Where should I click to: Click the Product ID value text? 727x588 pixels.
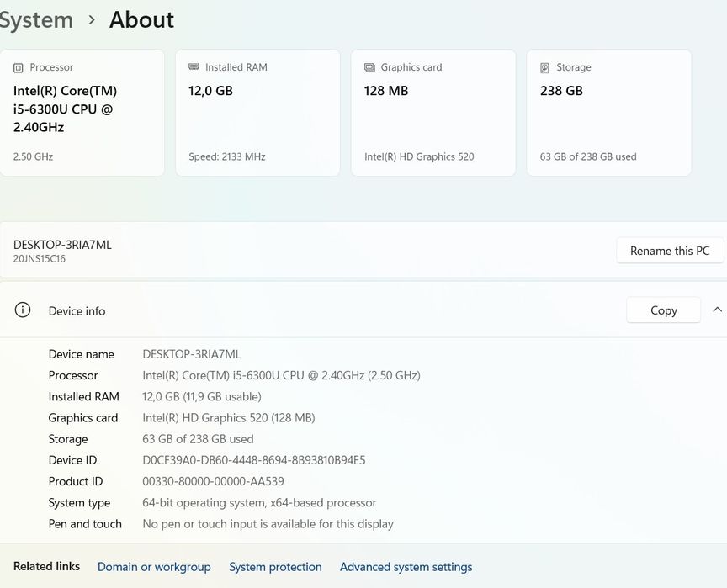(213, 481)
